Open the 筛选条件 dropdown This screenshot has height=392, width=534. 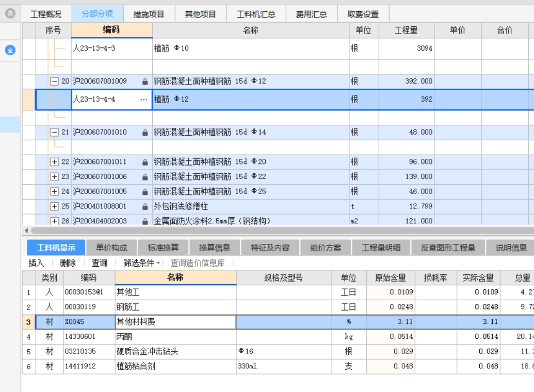(x=141, y=263)
